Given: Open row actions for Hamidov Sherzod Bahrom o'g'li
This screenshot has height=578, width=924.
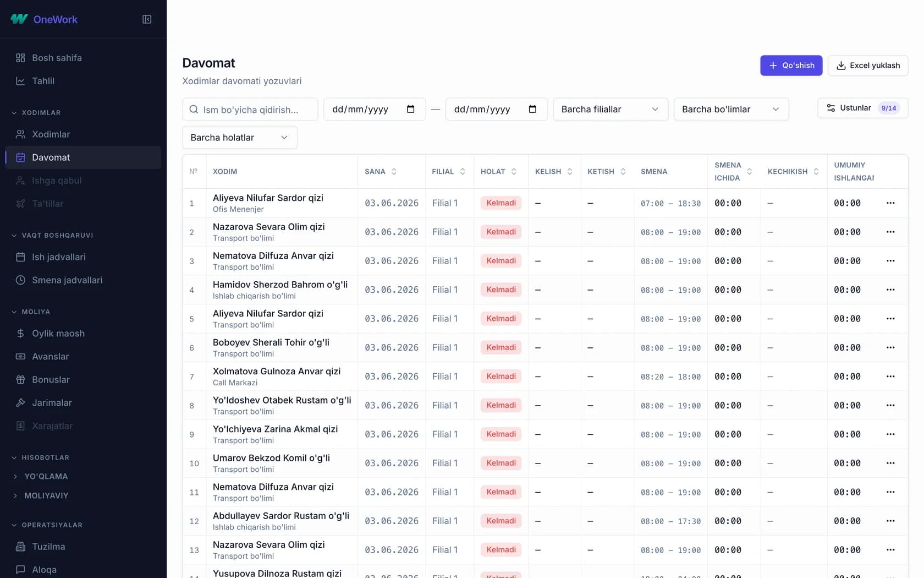Looking at the screenshot, I should point(890,290).
